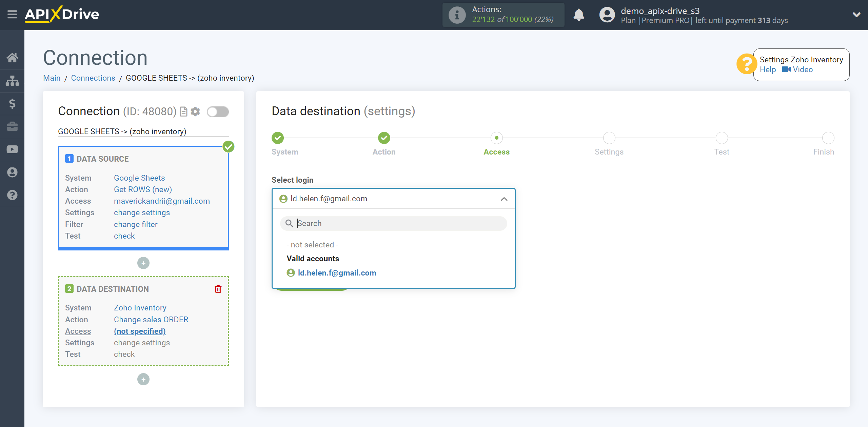Toggle the connection active/inactive switch
The width and height of the screenshot is (868, 427).
coord(218,112)
